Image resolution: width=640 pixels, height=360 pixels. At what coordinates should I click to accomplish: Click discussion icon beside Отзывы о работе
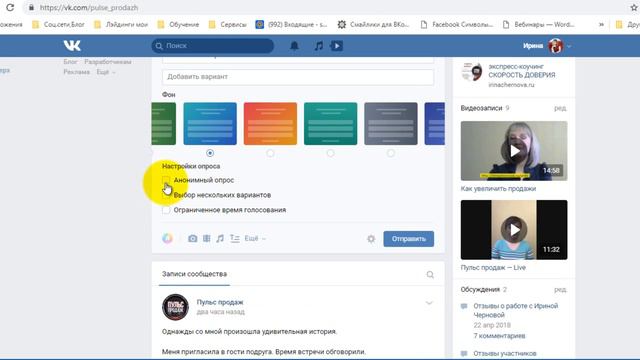[464, 306]
